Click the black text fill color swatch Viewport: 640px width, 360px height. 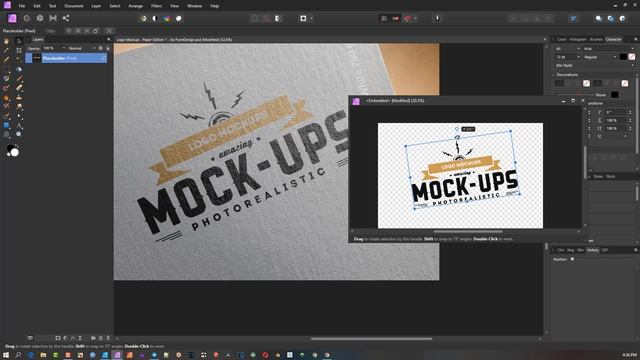click(623, 57)
